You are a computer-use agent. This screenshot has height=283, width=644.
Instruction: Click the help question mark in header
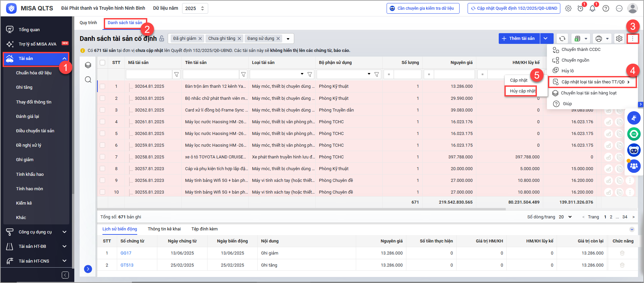[606, 9]
